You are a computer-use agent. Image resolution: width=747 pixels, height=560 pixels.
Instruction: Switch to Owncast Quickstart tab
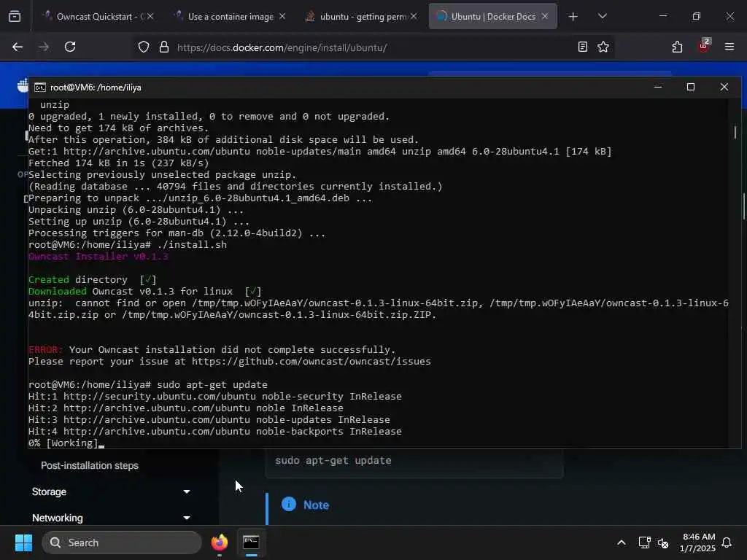98,16
